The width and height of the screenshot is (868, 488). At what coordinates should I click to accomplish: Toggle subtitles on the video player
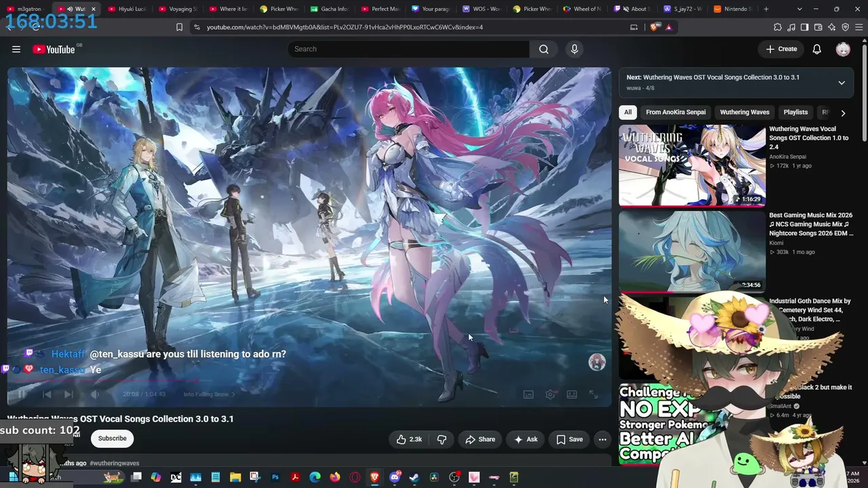[528, 394]
